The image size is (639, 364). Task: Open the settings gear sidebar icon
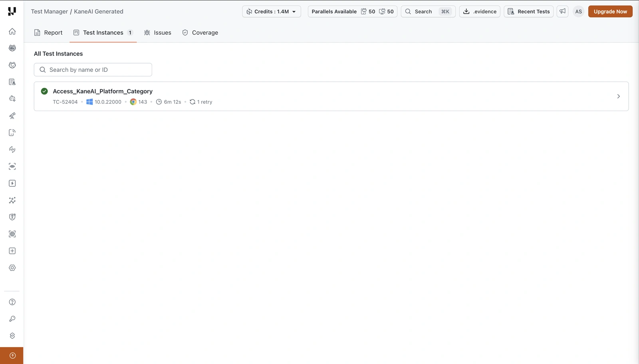coord(12,268)
